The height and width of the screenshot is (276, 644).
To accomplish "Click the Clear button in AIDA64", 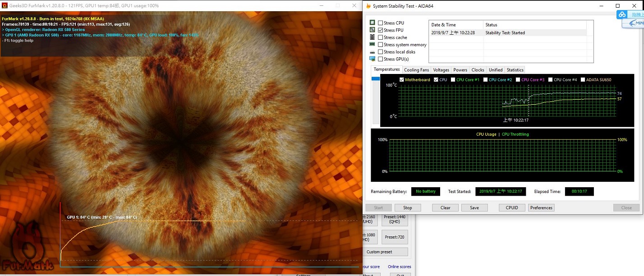I will tap(446, 208).
